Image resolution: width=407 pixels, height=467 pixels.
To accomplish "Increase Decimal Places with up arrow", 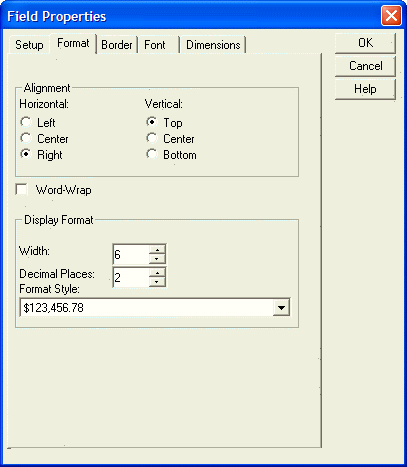I will [x=157, y=273].
